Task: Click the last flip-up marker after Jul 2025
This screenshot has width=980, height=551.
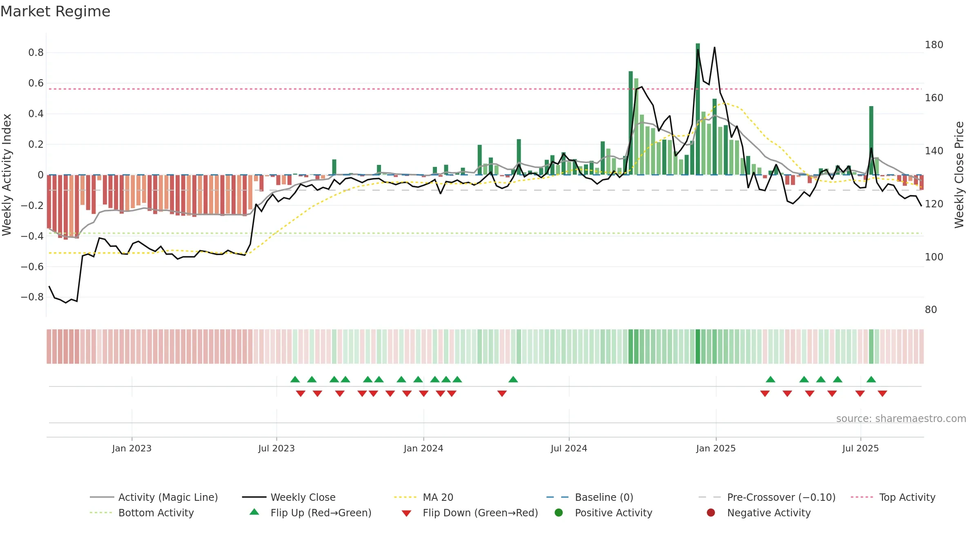Action: 871,379
